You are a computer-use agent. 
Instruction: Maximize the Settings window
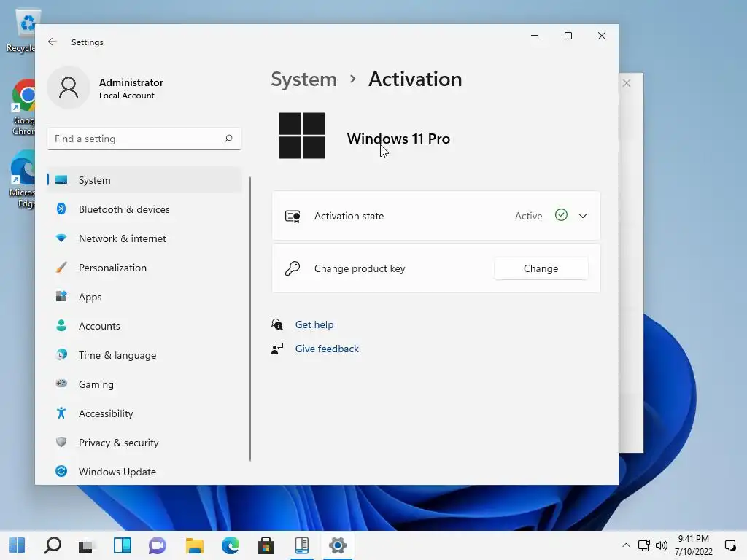click(568, 36)
